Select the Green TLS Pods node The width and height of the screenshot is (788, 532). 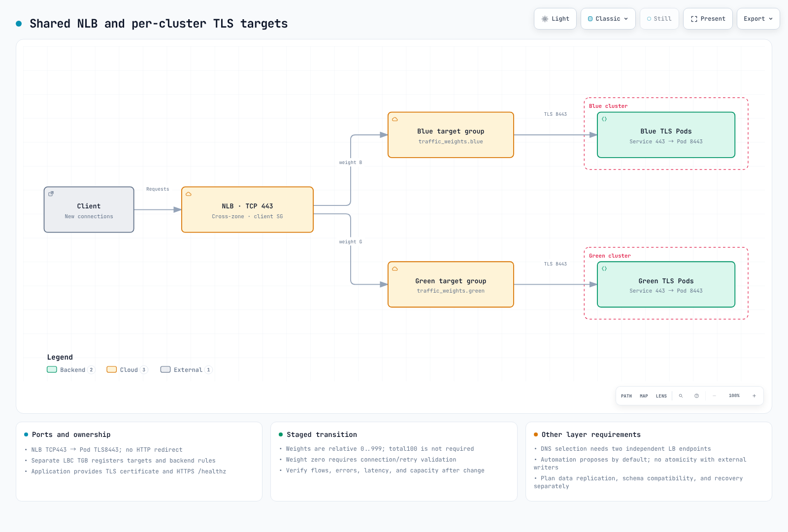point(666,284)
